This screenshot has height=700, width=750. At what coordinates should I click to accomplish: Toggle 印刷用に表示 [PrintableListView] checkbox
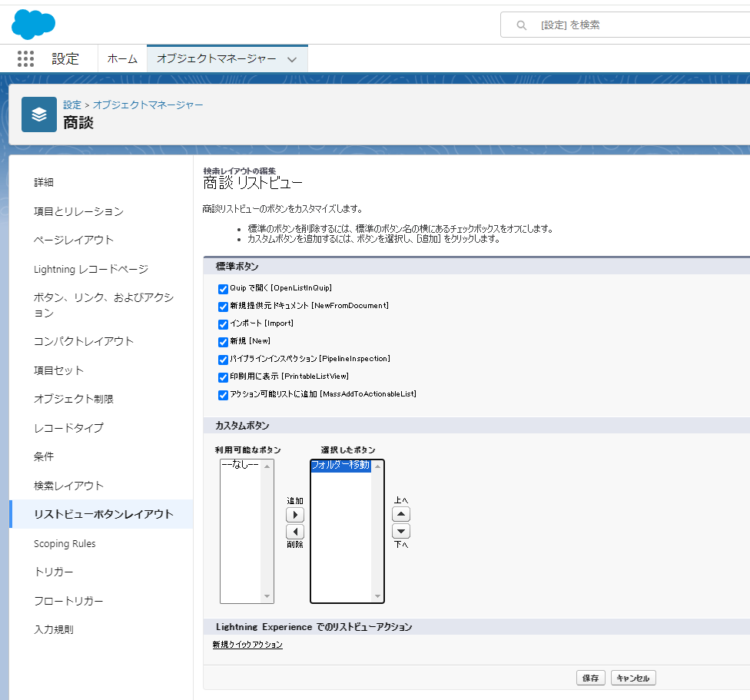pyautogui.click(x=223, y=377)
